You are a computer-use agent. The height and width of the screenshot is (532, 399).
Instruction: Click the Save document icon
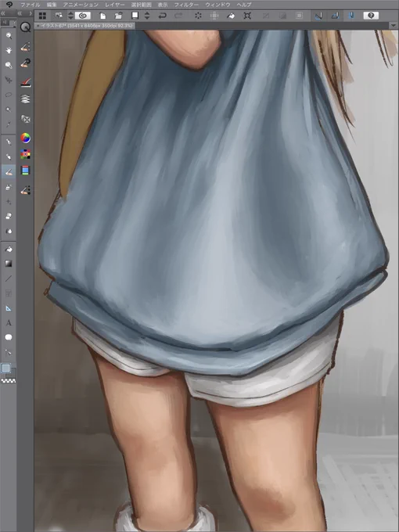pos(135,16)
